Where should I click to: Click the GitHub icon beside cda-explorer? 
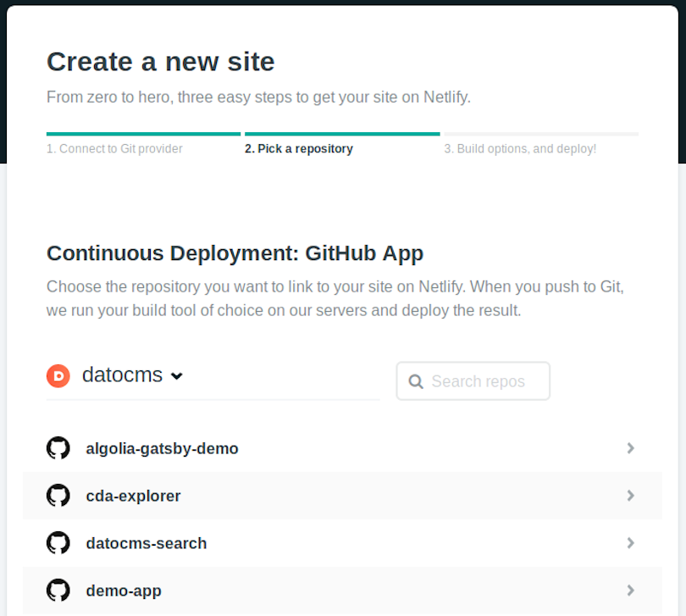click(58, 495)
